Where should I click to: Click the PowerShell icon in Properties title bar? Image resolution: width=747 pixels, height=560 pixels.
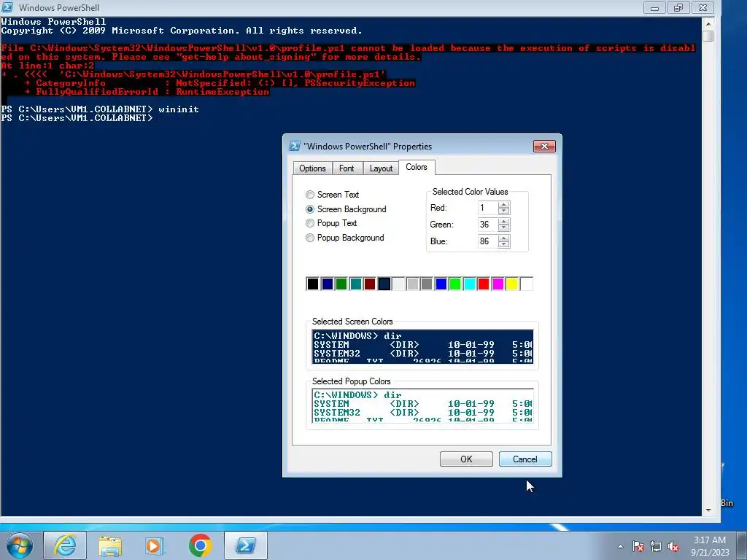coord(295,146)
